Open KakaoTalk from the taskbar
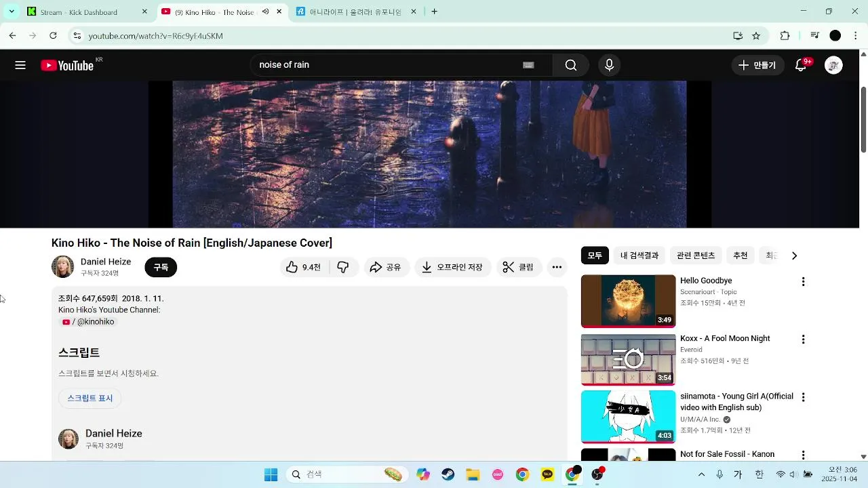This screenshot has width=868, height=488. tap(547, 474)
